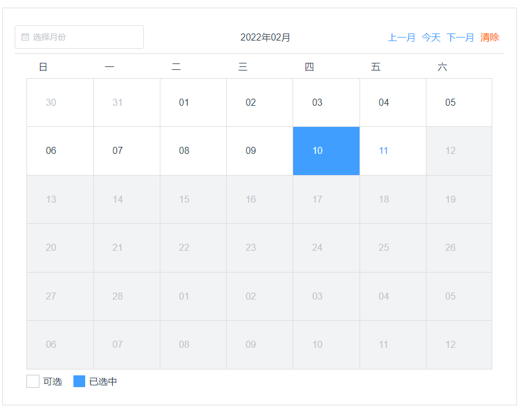Click disabled date 24
524x420 pixels.
click(x=326, y=248)
